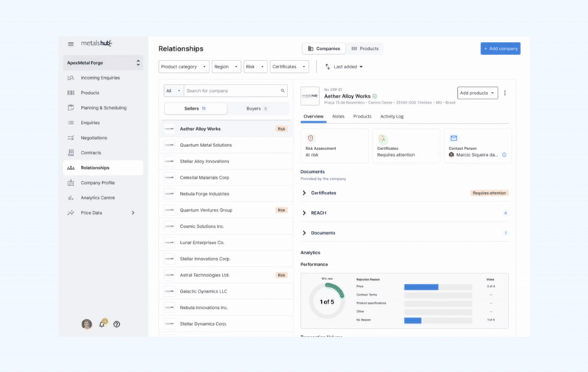588x372 pixels.
Task: Open the metalshub logo home
Action: (x=96, y=43)
